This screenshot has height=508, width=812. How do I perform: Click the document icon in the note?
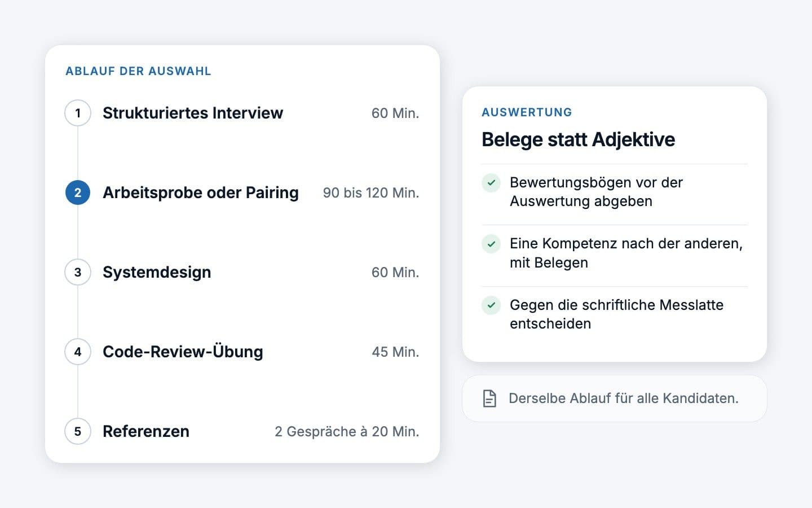pyautogui.click(x=489, y=398)
